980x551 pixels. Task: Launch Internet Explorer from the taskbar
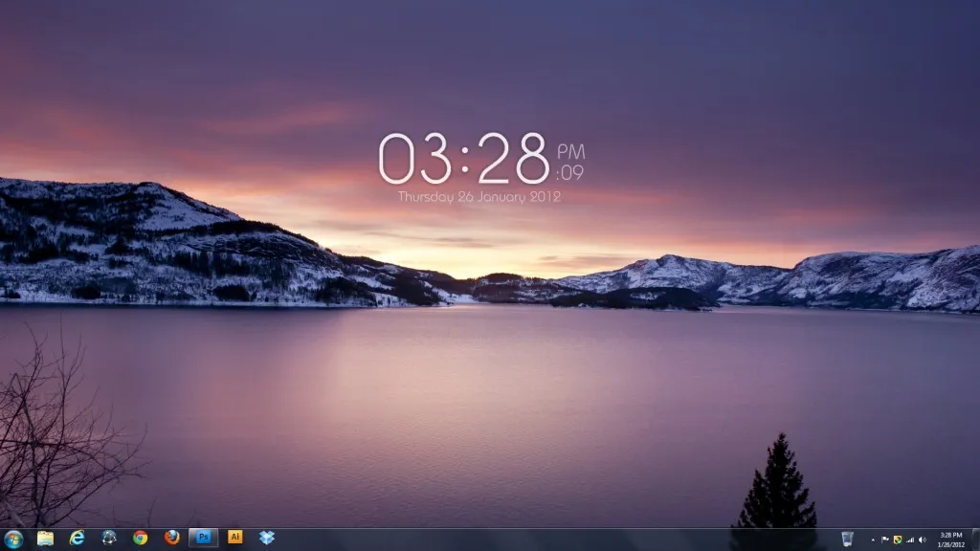click(x=77, y=538)
